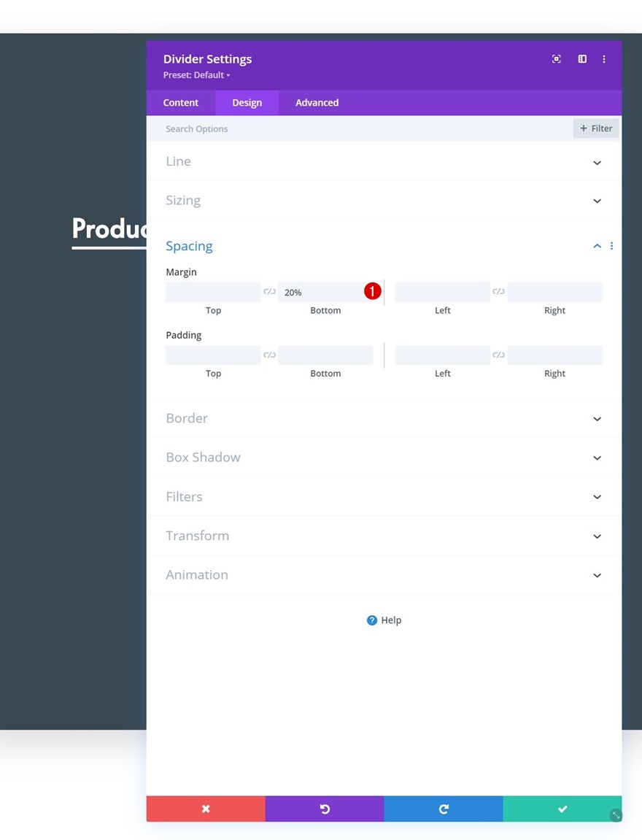642x840 pixels.
Task: Click the blue redo button
Action: click(444, 809)
